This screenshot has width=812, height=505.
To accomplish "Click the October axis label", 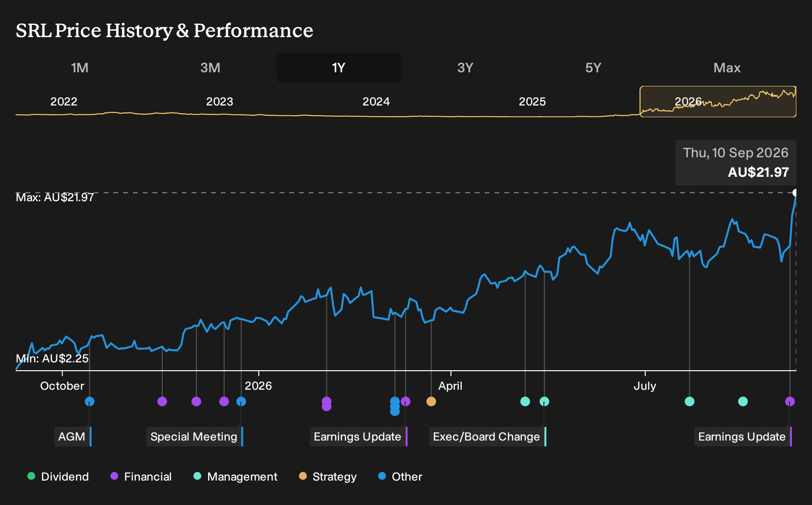I will pos(62,386).
